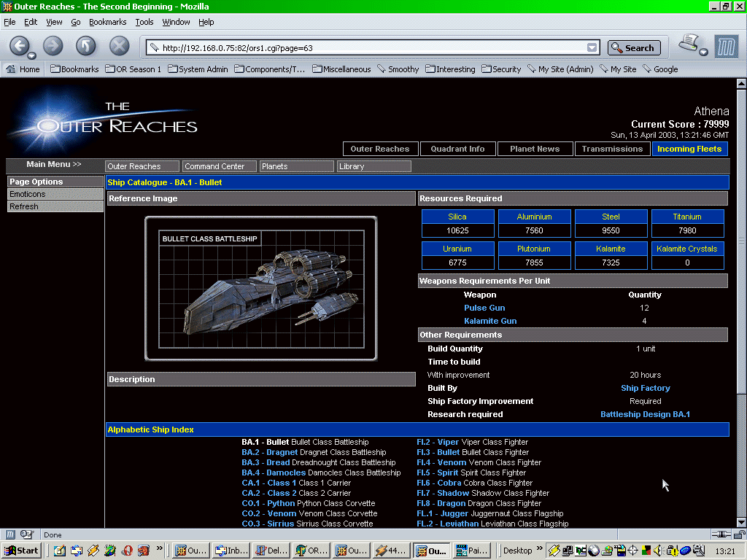Click the Bullet Class Battleship reference image
This screenshot has width=747, height=560.
260,288
